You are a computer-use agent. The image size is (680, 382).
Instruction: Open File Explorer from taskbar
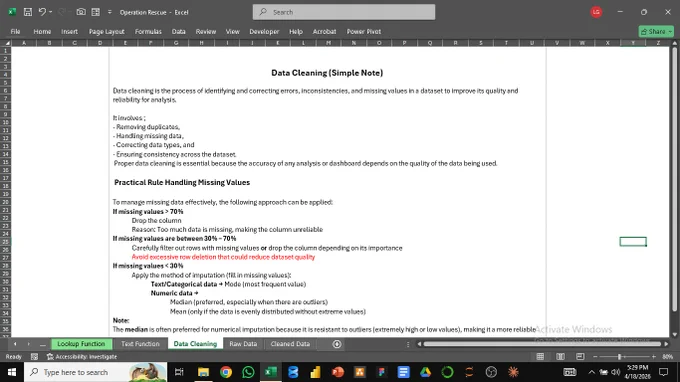tap(203, 372)
